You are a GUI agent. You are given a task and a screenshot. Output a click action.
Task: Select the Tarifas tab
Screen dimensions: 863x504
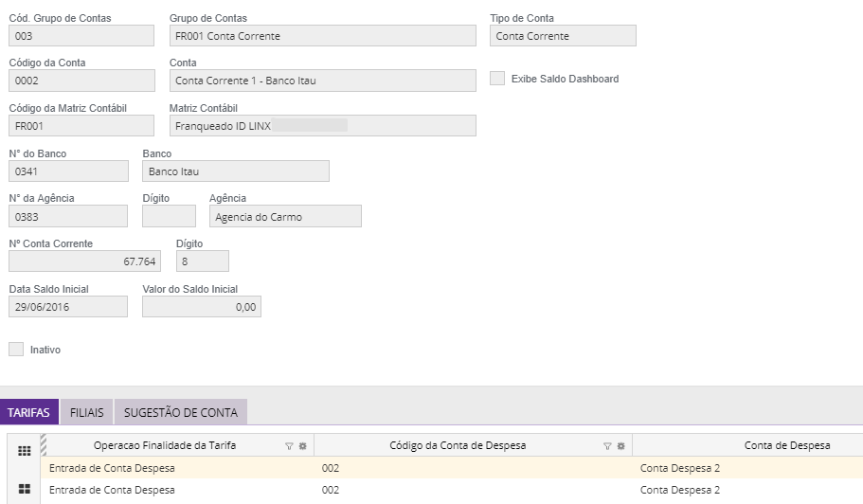pos(29,413)
